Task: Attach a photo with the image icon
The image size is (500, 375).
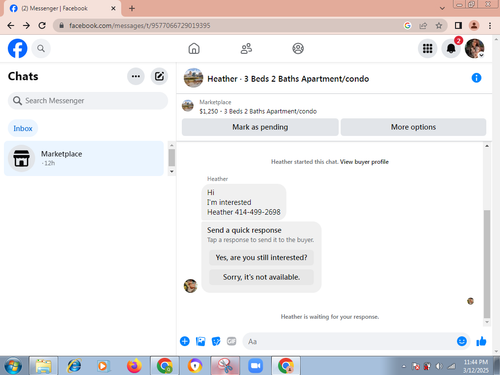Action: [x=200, y=341]
